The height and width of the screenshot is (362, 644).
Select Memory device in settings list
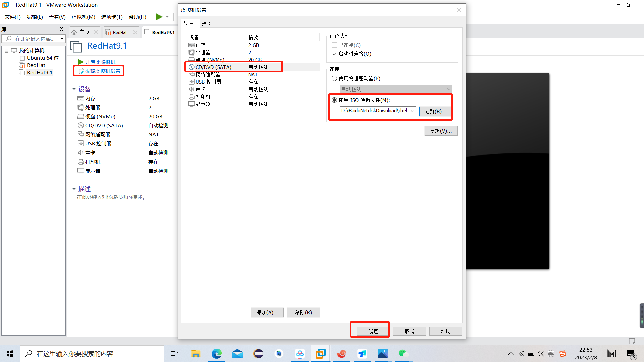coord(253,45)
